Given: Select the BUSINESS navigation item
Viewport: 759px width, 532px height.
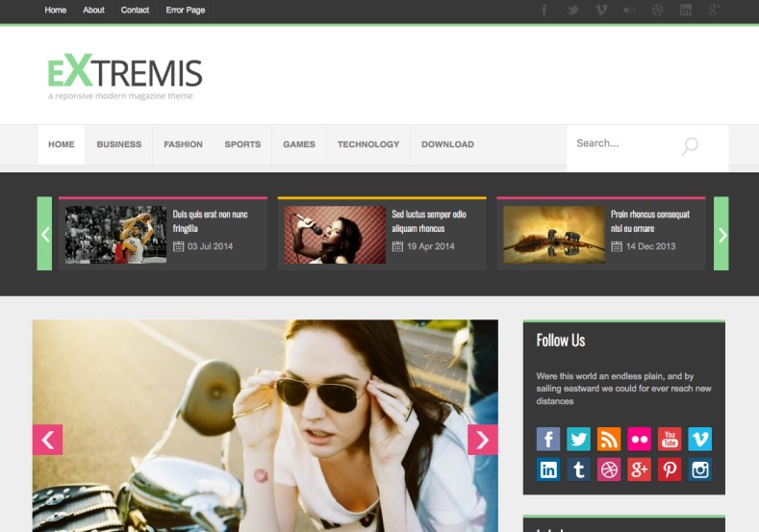Looking at the screenshot, I should (x=119, y=144).
